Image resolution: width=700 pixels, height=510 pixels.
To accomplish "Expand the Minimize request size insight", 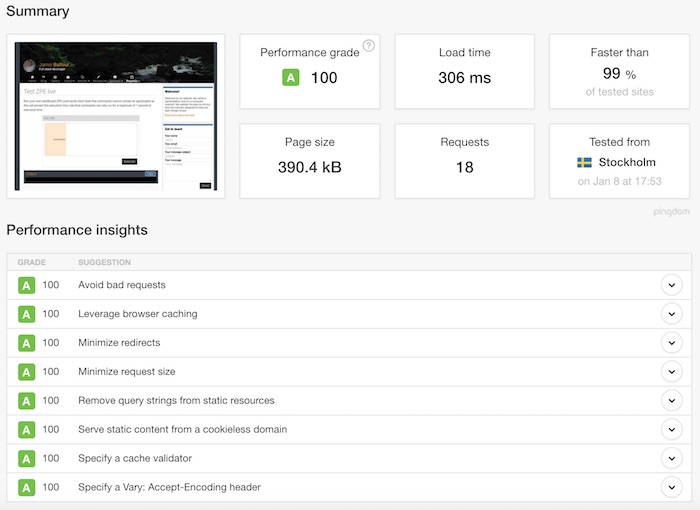I will [671, 372].
